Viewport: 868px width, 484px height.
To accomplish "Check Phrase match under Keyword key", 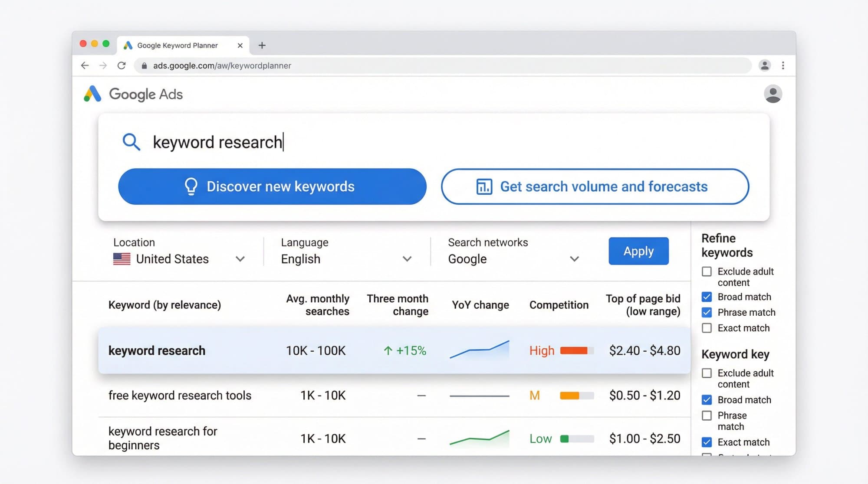I will [x=707, y=415].
